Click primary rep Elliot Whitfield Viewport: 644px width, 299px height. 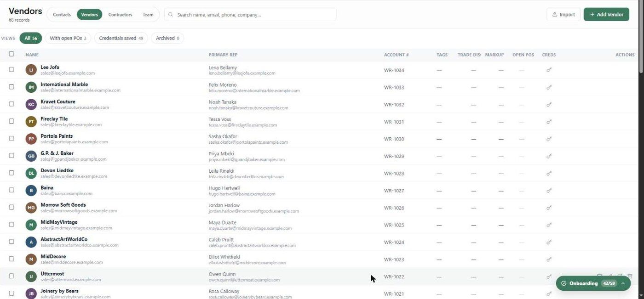coord(224,257)
